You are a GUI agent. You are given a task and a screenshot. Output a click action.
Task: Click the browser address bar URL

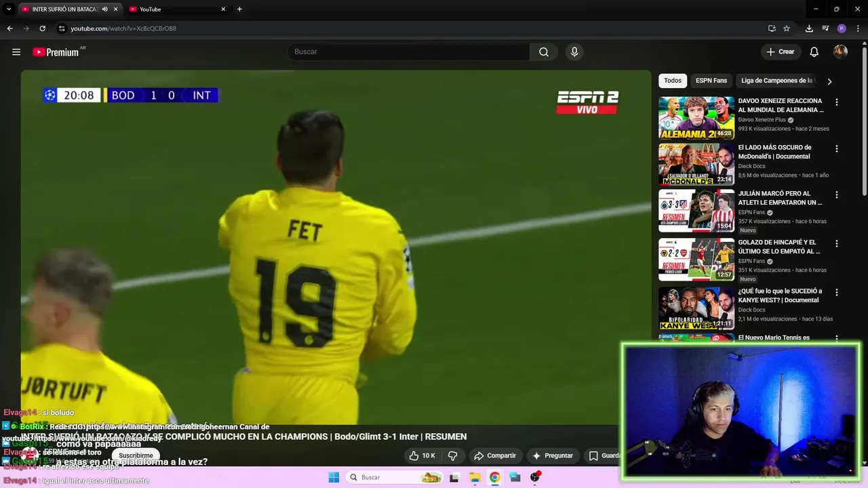pyautogui.click(x=123, y=28)
